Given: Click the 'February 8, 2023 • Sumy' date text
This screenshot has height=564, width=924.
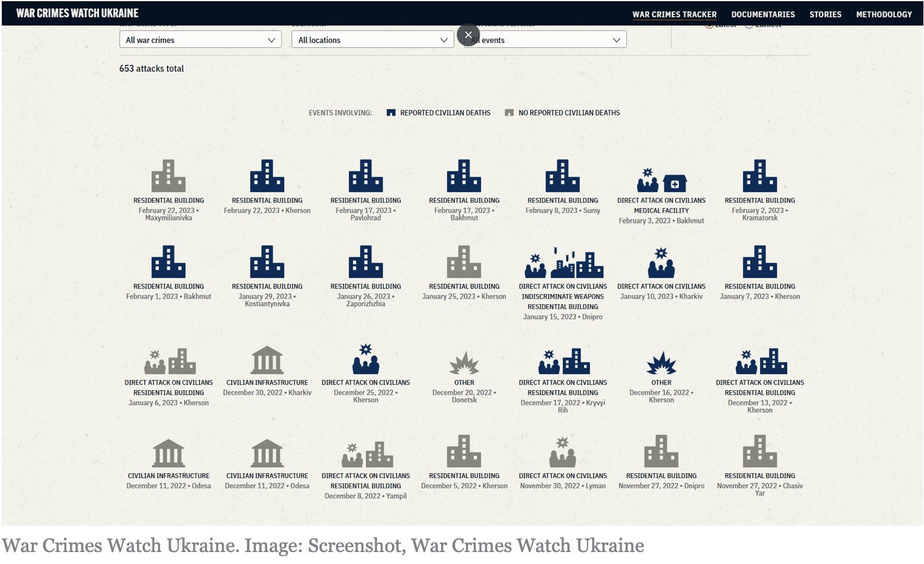Looking at the screenshot, I should tap(562, 210).
